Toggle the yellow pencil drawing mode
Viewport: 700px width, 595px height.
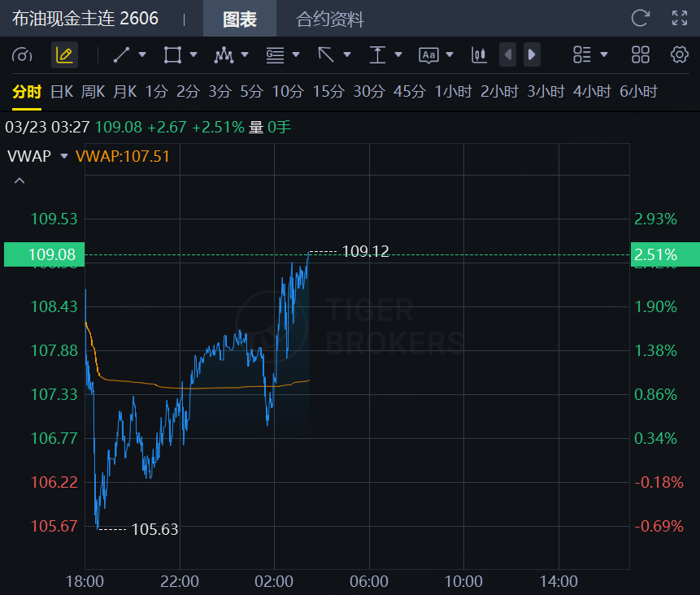64,55
